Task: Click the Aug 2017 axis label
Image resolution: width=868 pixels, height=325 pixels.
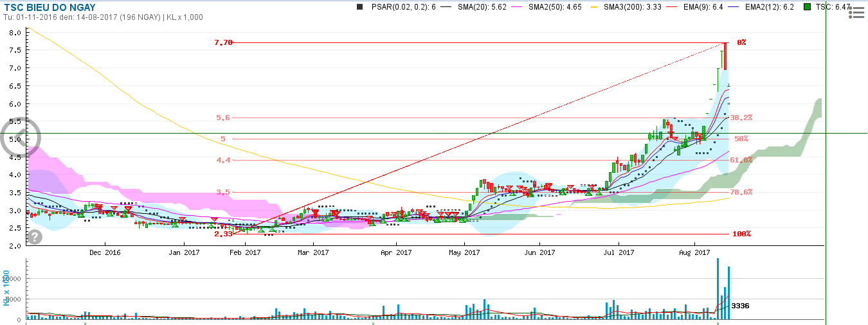Action: click(x=693, y=252)
